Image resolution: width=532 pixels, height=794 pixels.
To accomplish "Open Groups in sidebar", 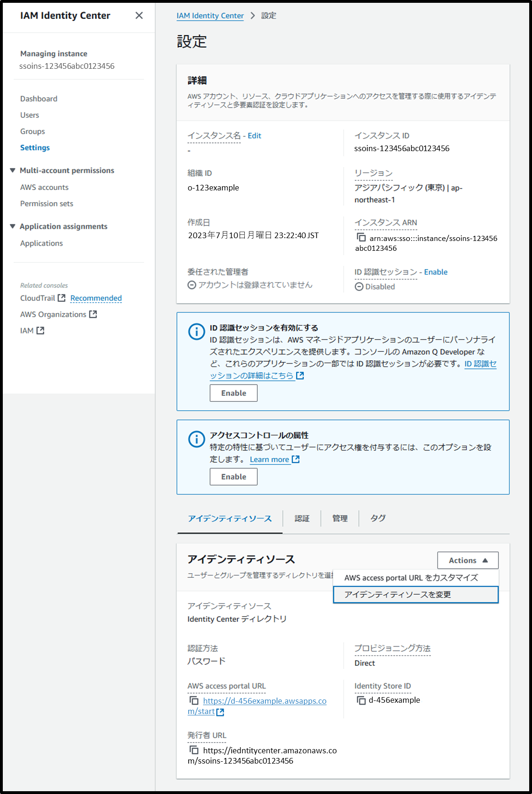I will point(33,131).
